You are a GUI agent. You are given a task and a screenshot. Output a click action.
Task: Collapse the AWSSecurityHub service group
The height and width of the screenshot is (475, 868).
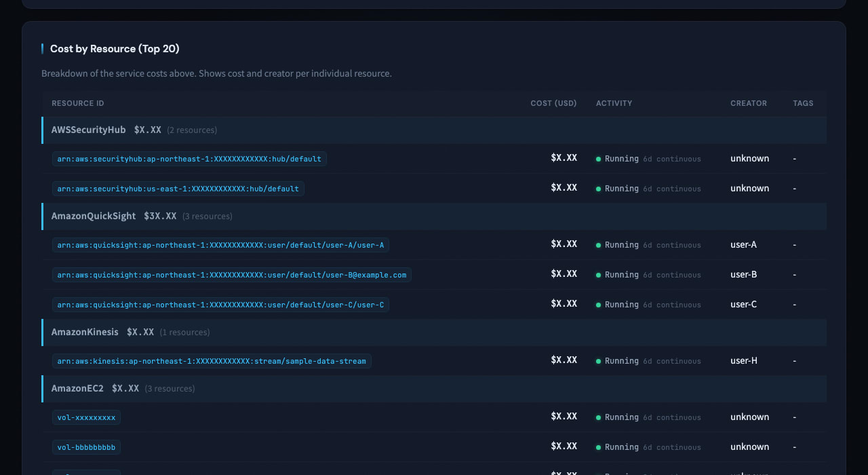coord(88,130)
